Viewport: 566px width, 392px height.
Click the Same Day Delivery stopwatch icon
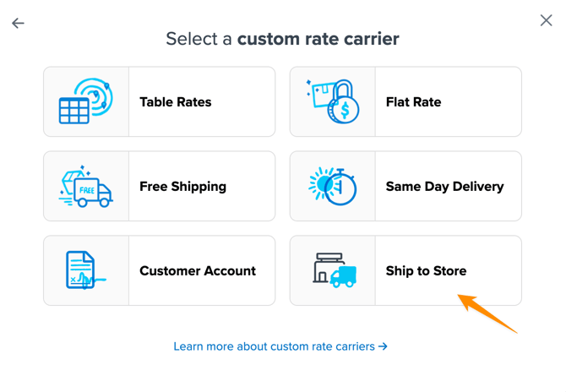(333, 186)
